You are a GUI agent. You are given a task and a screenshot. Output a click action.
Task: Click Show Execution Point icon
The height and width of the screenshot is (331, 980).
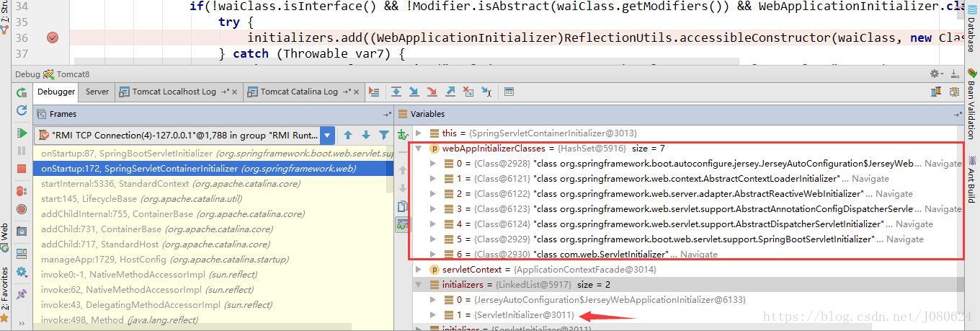[x=374, y=92]
